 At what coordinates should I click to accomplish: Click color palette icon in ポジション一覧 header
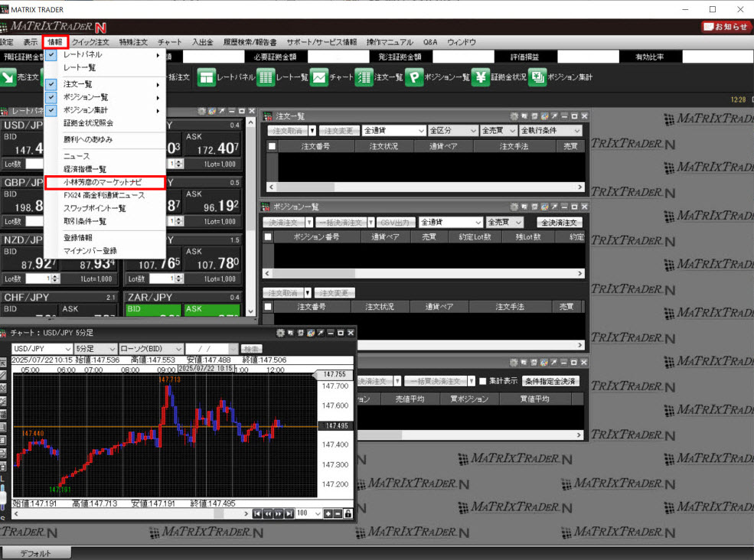[x=544, y=207]
